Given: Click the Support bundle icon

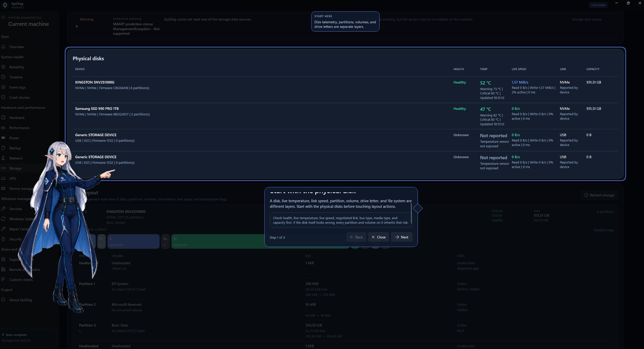Looking at the screenshot, I should pyautogui.click(x=3, y=259).
